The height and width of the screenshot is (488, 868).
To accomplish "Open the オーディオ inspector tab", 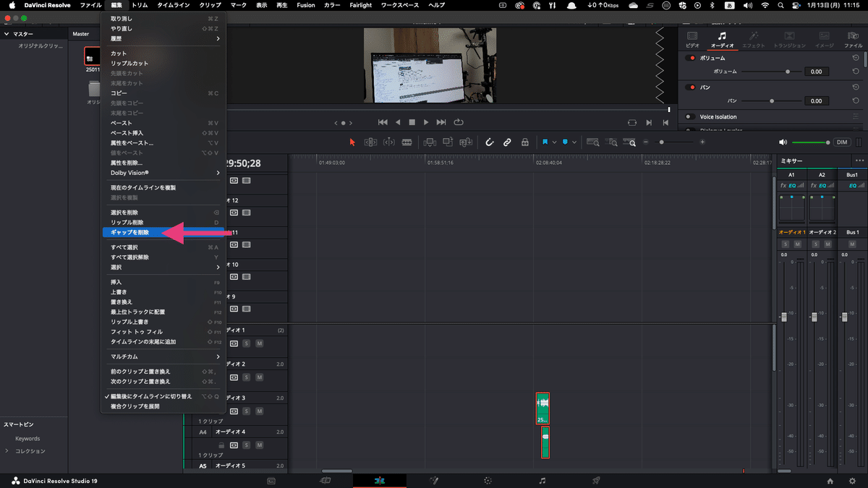I will point(722,39).
